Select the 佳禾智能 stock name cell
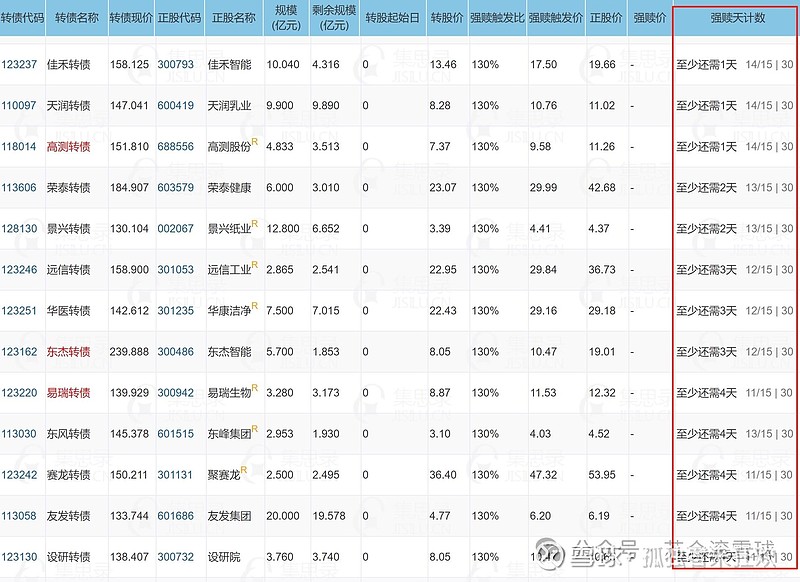800x582 pixels. [230, 65]
